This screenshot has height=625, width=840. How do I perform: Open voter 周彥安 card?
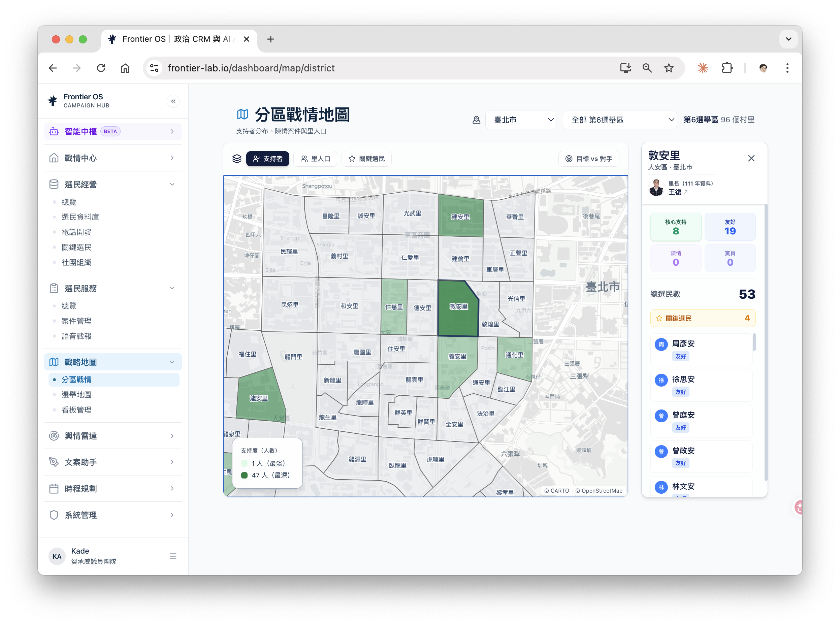[701, 350]
